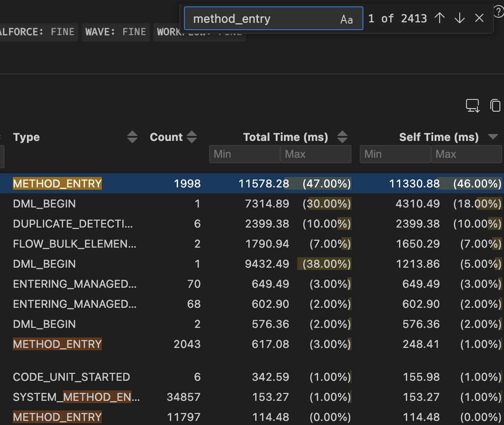504x425 pixels.
Task: Click Self Time Max filter field
Action: click(x=467, y=154)
